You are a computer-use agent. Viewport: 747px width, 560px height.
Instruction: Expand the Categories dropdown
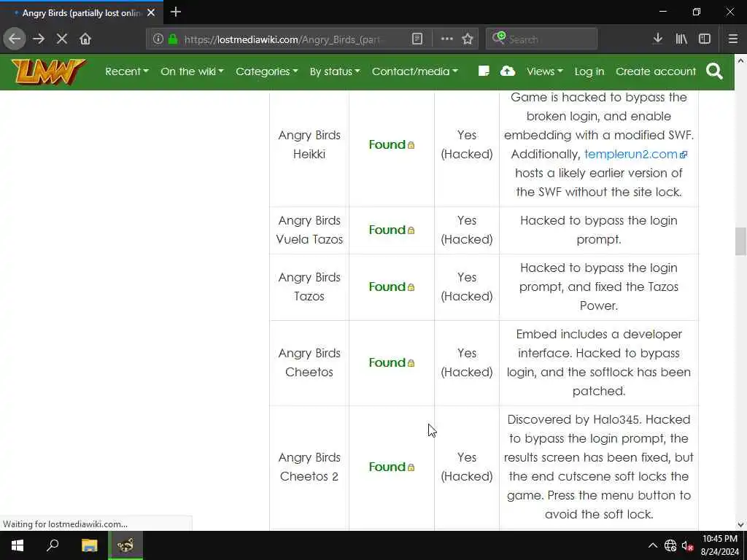(x=267, y=71)
